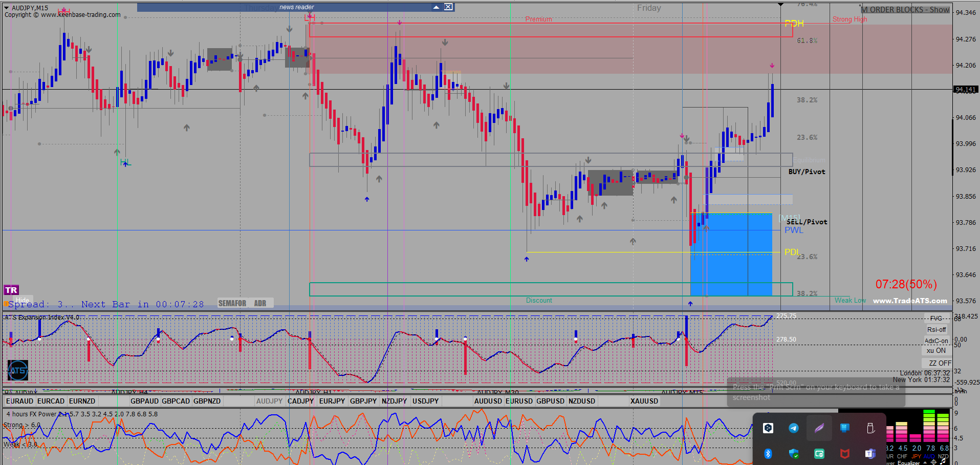Click the London 06:37:32 clock text

(925, 373)
